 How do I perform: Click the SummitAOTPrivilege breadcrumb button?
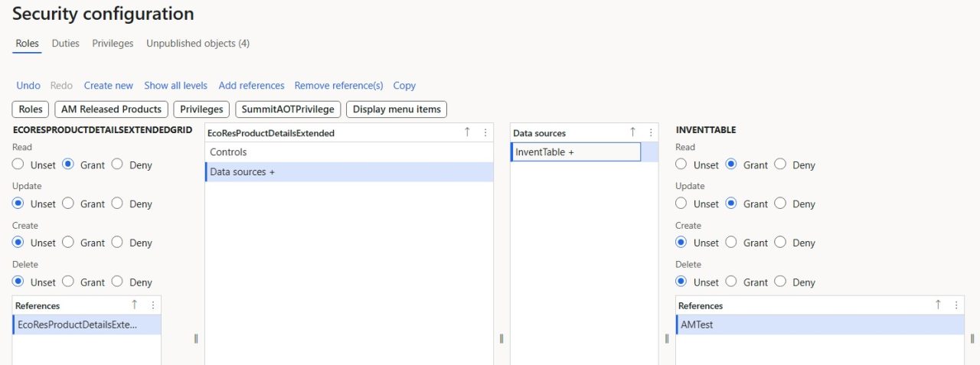pos(288,109)
